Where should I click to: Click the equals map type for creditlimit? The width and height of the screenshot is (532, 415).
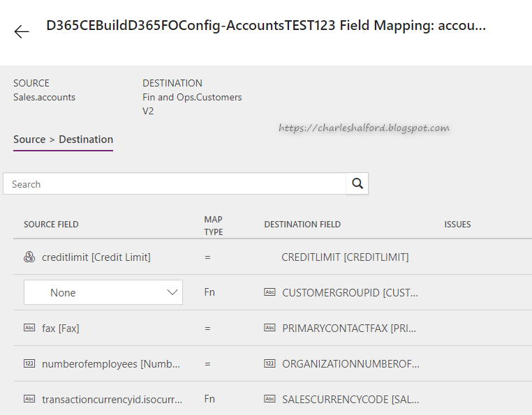[x=207, y=257]
